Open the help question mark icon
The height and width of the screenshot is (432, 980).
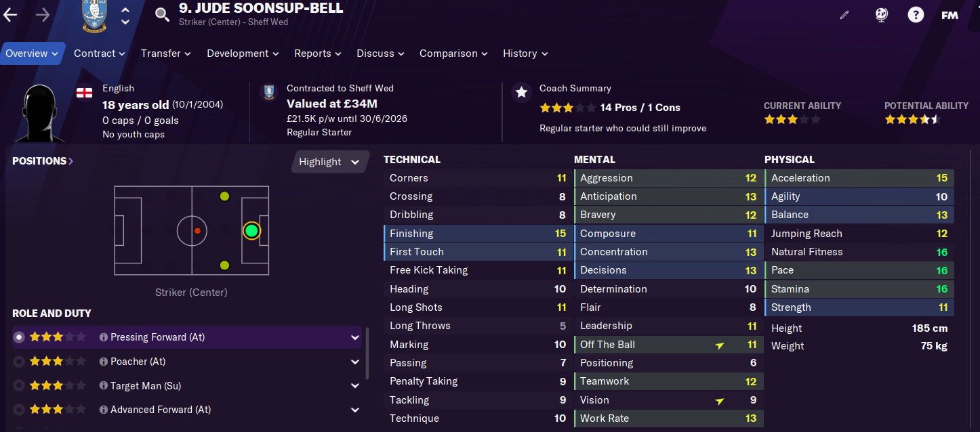(x=916, y=14)
